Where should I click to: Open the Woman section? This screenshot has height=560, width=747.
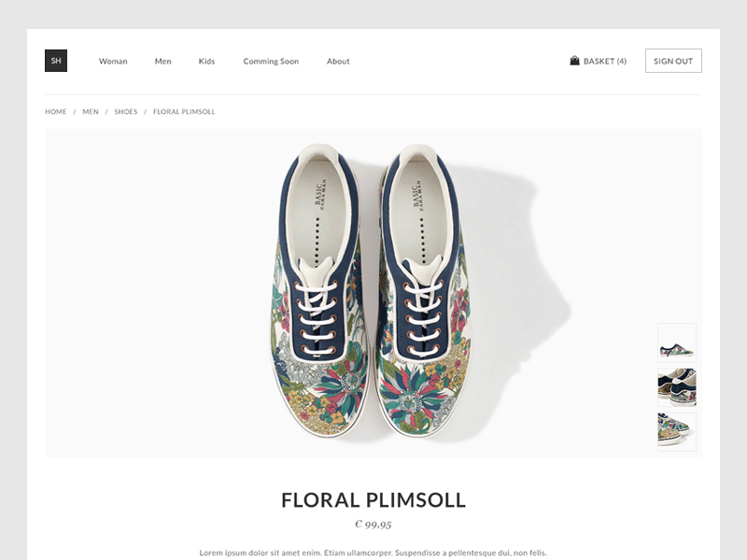click(113, 62)
